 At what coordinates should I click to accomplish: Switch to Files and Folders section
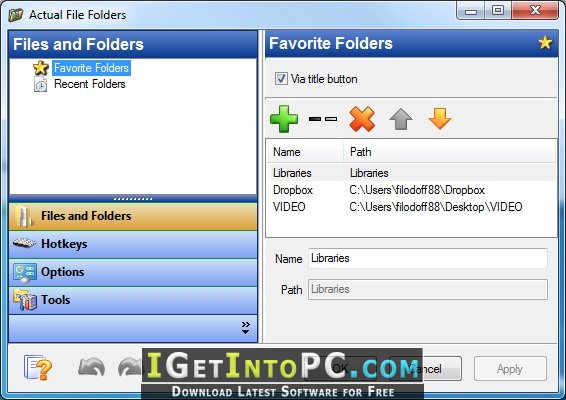[x=133, y=216]
